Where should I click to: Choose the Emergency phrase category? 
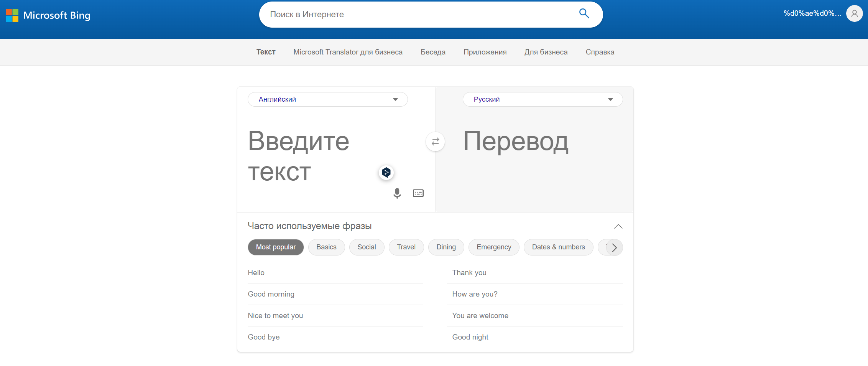(494, 247)
